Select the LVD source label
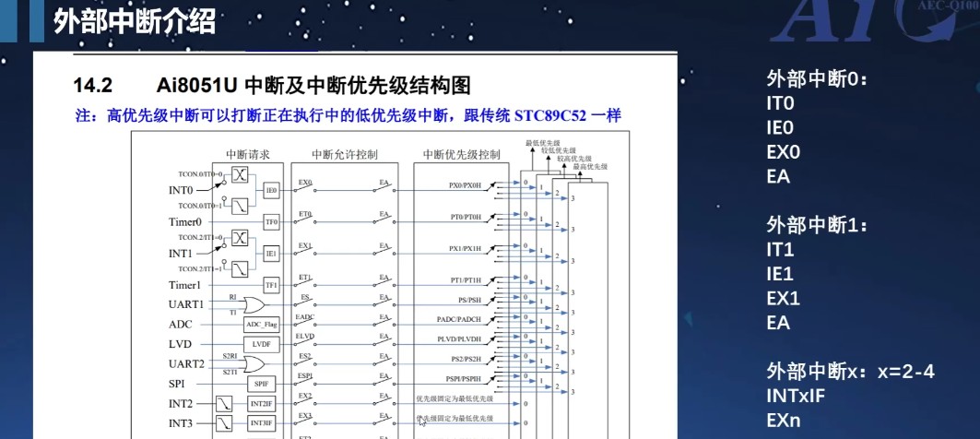The width and height of the screenshot is (980, 439). tap(180, 345)
